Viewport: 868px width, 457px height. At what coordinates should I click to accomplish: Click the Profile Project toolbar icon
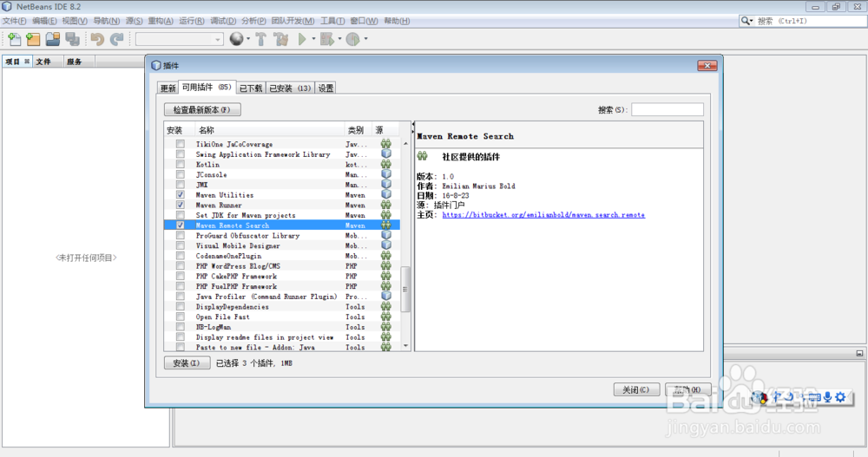coord(352,39)
